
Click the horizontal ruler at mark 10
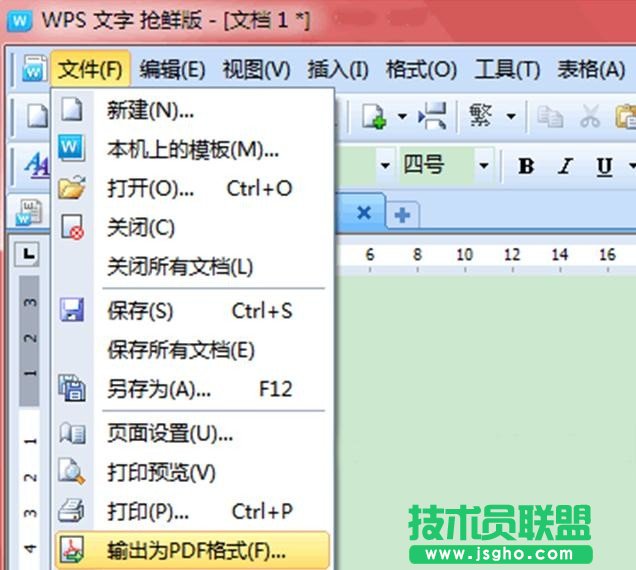tap(465, 255)
